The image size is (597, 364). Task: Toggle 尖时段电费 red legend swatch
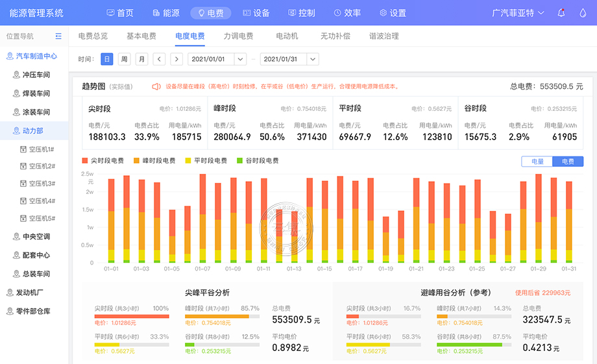86,161
